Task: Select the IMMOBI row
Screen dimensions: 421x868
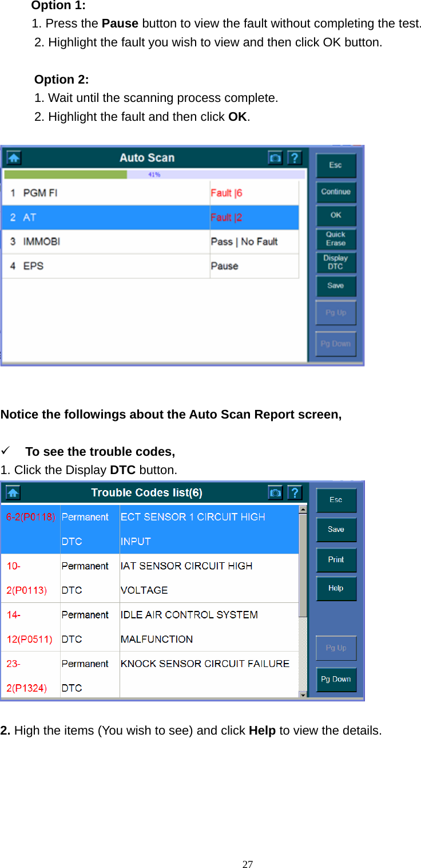Action: (150, 242)
